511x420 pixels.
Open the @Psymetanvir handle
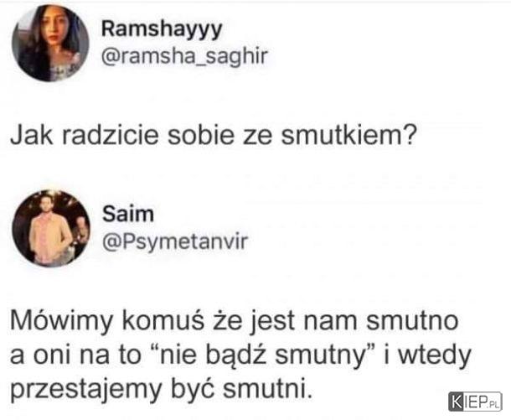pos(175,242)
